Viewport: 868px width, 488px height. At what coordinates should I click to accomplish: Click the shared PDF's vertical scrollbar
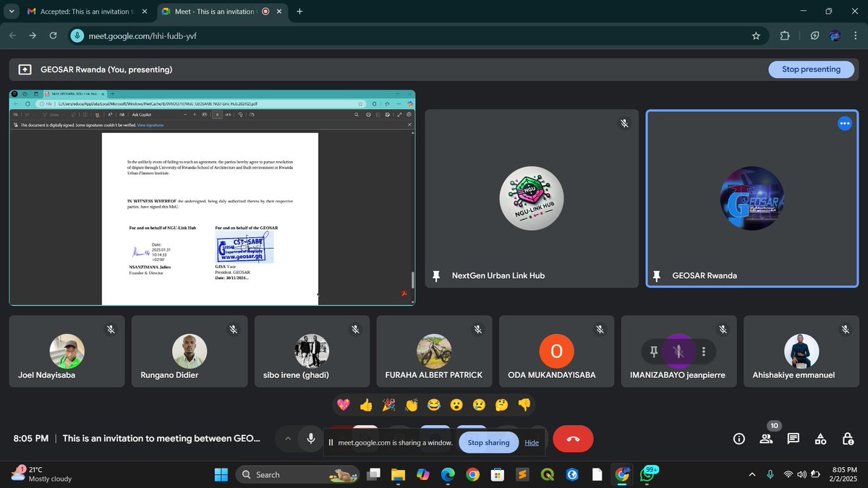click(x=412, y=279)
